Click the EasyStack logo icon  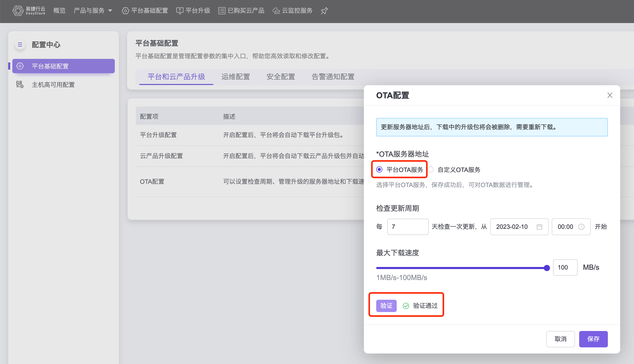18,10
